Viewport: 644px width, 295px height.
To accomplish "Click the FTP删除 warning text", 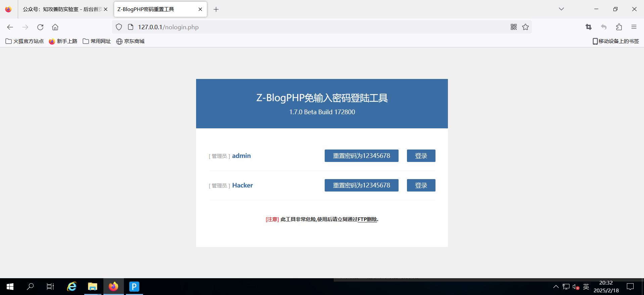I will [367, 219].
